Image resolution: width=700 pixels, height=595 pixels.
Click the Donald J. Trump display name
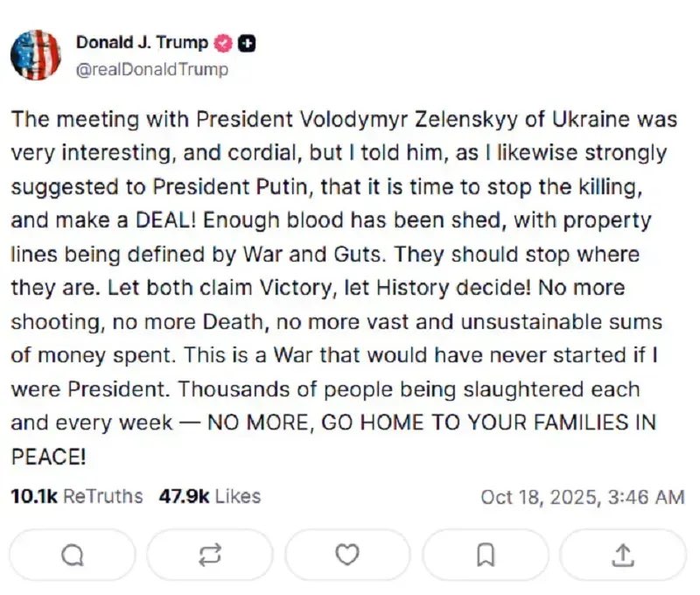point(143,40)
